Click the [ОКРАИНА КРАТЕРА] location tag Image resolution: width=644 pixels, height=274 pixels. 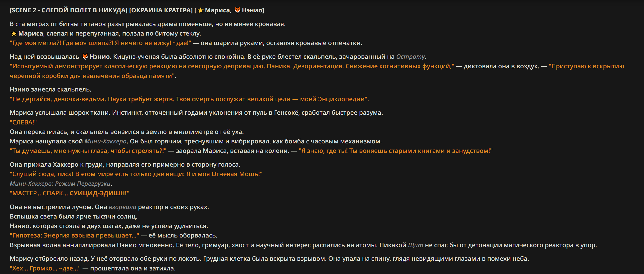pos(161,10)
